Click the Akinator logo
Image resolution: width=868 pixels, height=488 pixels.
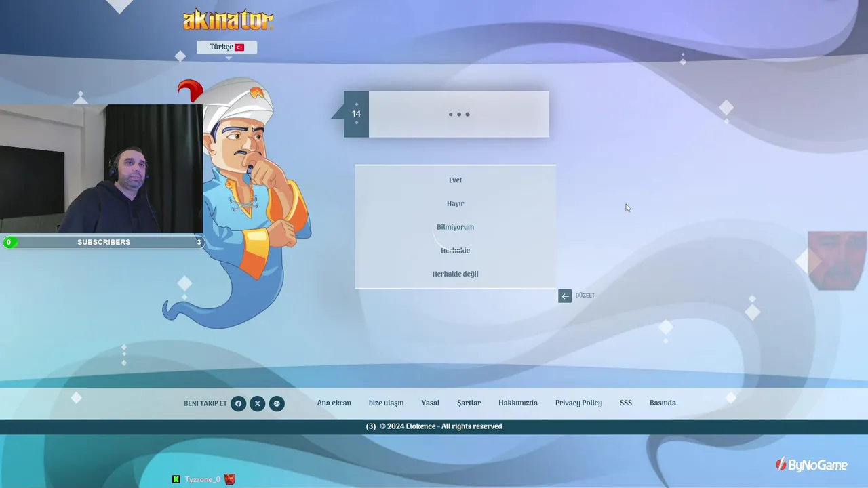(228, 20)
